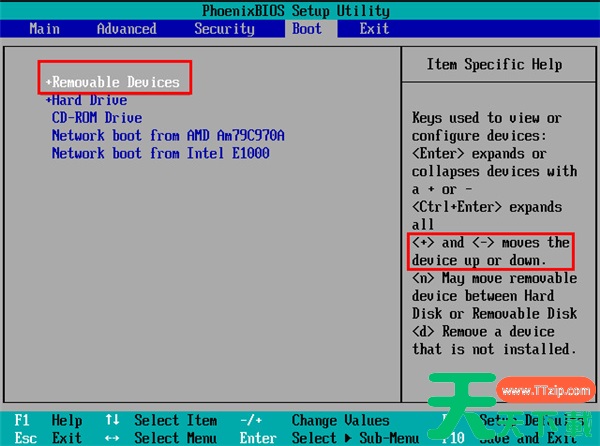Viewport: 600px width, 446px height.
Task: Click the up/down arrows Select Item hint
Action: click(161, 420)
